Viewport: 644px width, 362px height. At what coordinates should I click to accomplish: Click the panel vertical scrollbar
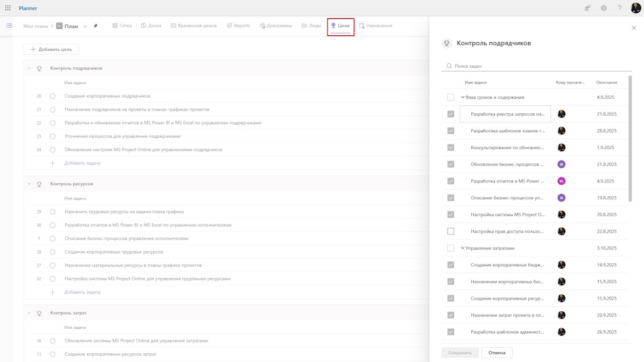pos(630,138)
